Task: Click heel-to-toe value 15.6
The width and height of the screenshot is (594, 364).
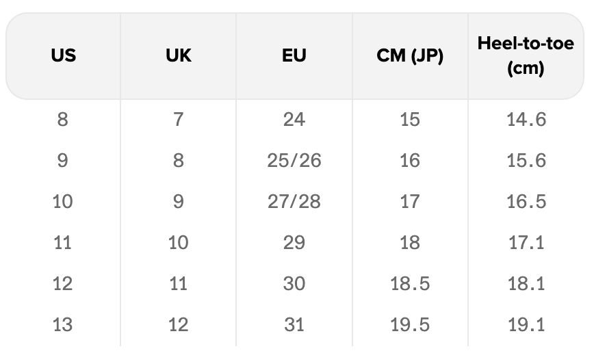Action: pos(526,161)
